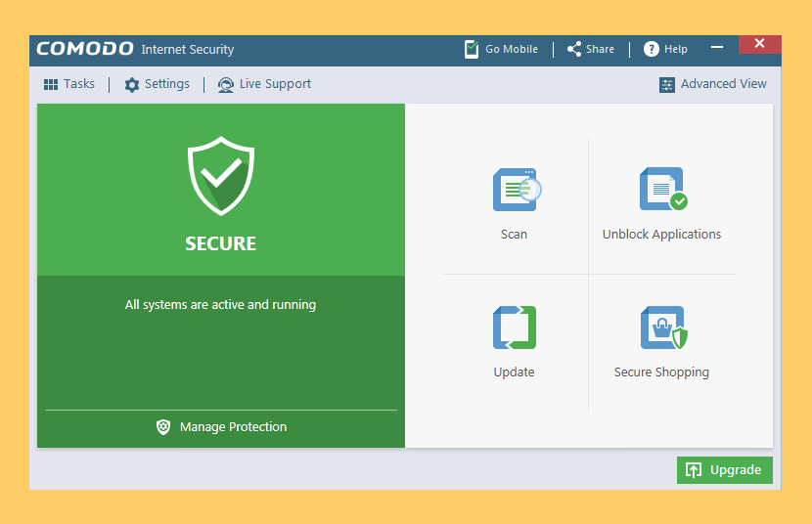This screenshot has height=524, width=812.
Task: Select the Go Mobile text
Action: 512,49
